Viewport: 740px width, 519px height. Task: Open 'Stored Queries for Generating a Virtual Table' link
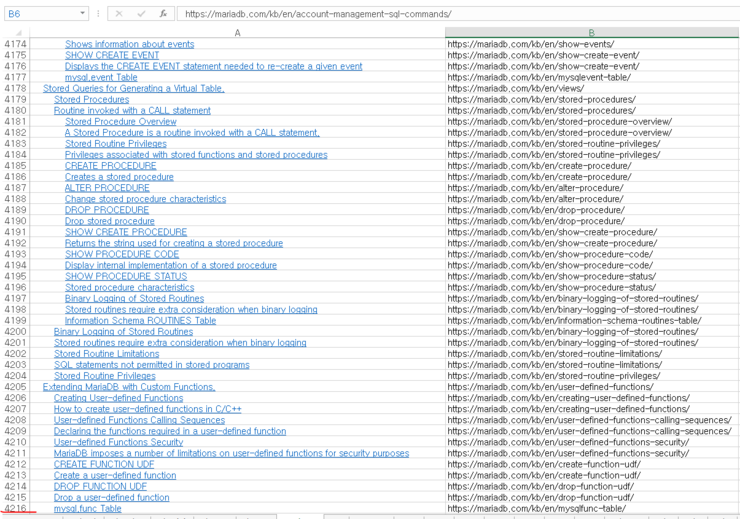tap(134, 88)
